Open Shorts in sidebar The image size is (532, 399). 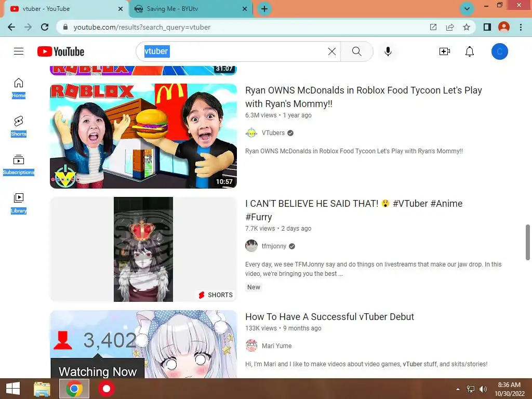19,126
